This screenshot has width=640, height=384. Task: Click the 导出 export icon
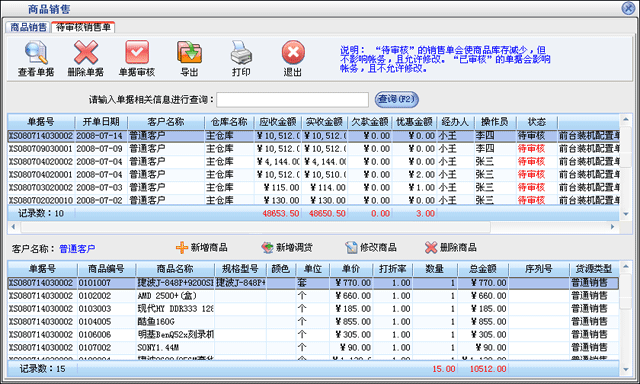tap(189, 52)
